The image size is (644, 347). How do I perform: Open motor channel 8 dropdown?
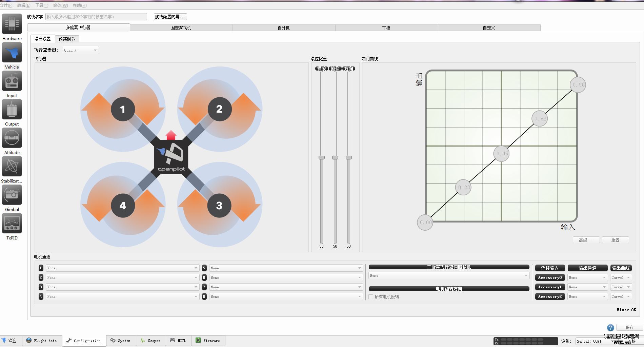[286, 296]
